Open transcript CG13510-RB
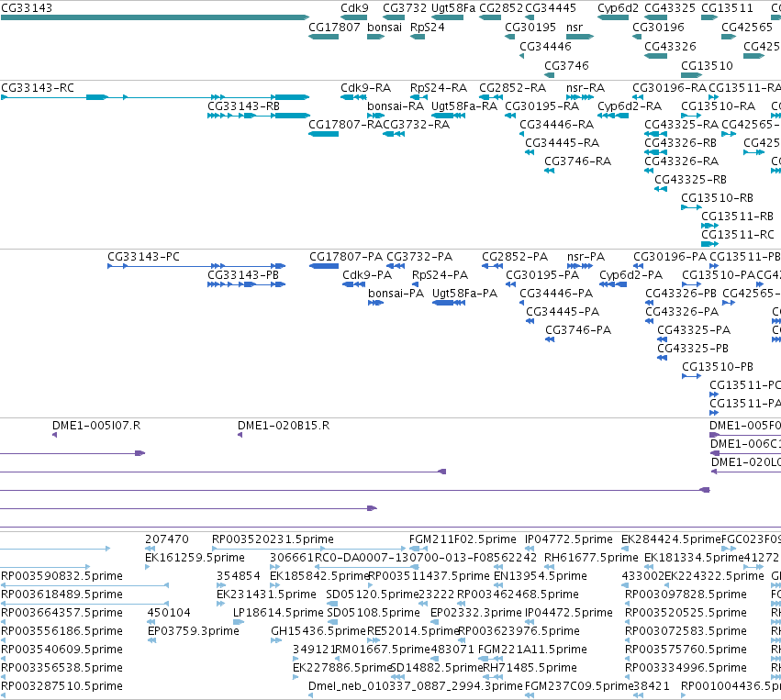Image resolution: width=781 pixels, height=700 pixels. [x=717, y=199]
